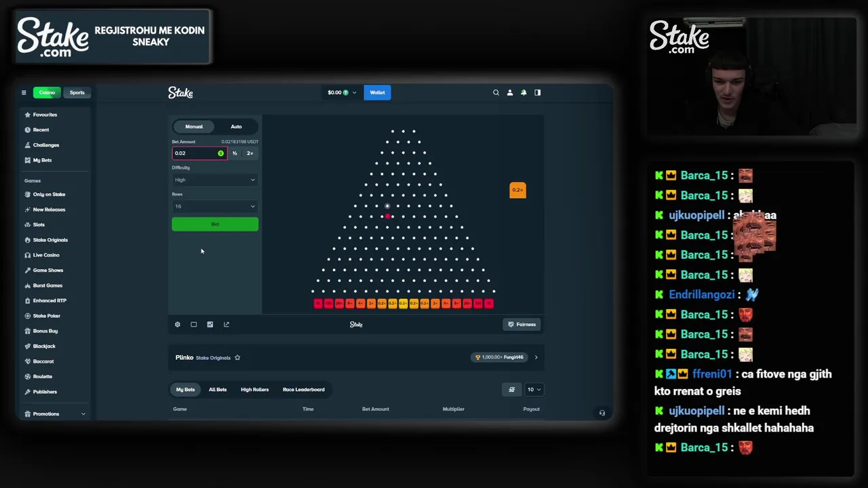Switch to Manual betting mode
This screenshot has width=868, height=488.
point(194,127)
